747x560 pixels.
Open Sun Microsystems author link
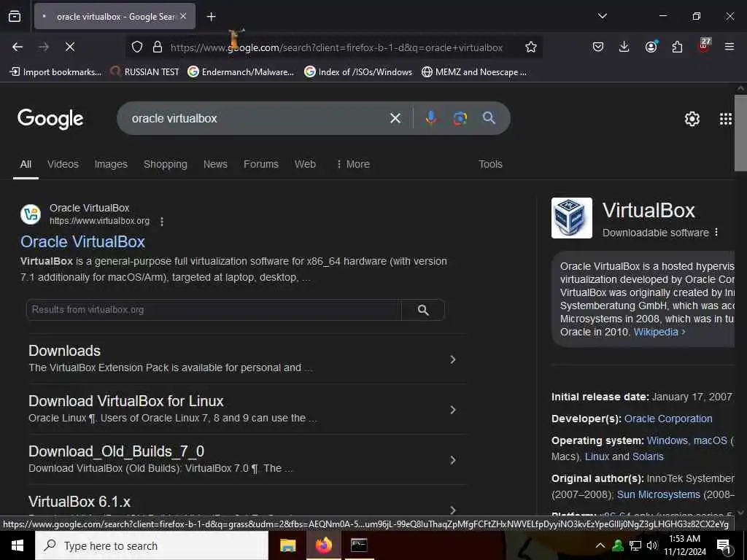click(659, 495)
